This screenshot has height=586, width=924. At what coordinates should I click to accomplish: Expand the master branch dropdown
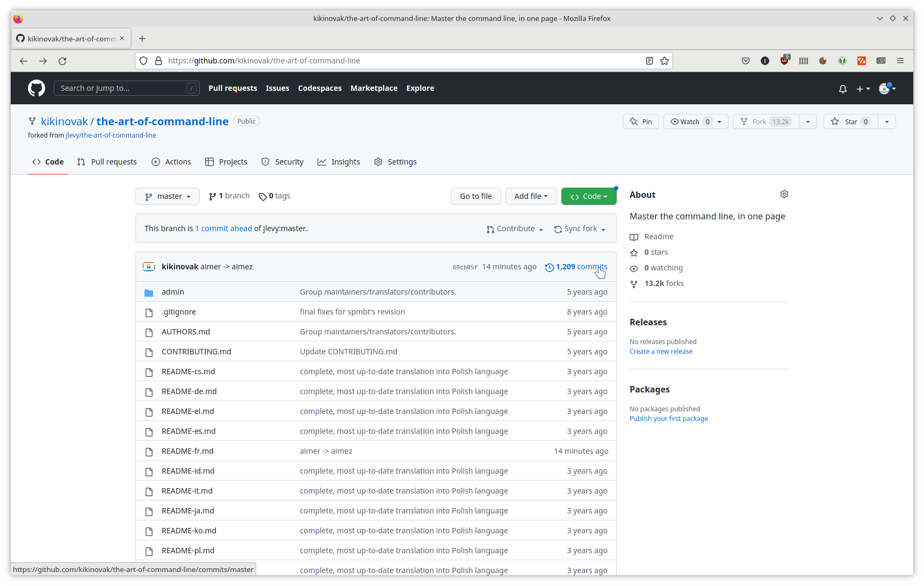click(168, 196)
